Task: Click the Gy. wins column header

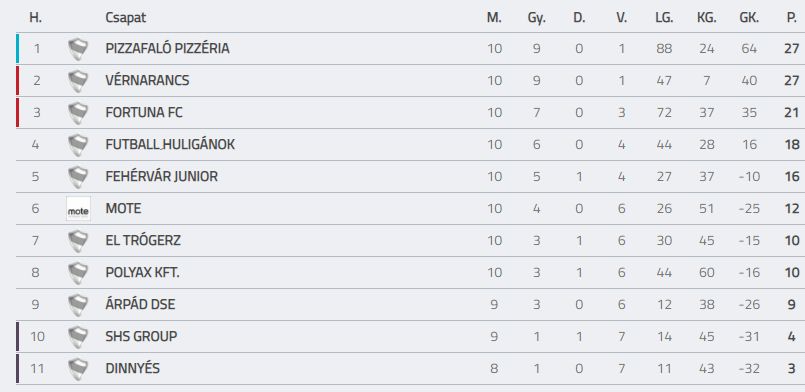Action: click(x=536, y=18)
